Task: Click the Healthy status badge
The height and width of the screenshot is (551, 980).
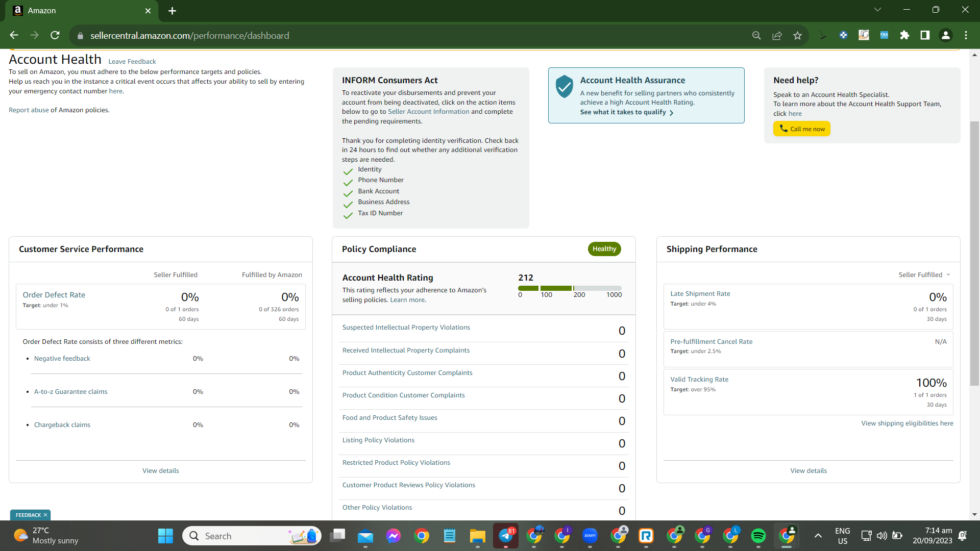Action: (604, 249)
